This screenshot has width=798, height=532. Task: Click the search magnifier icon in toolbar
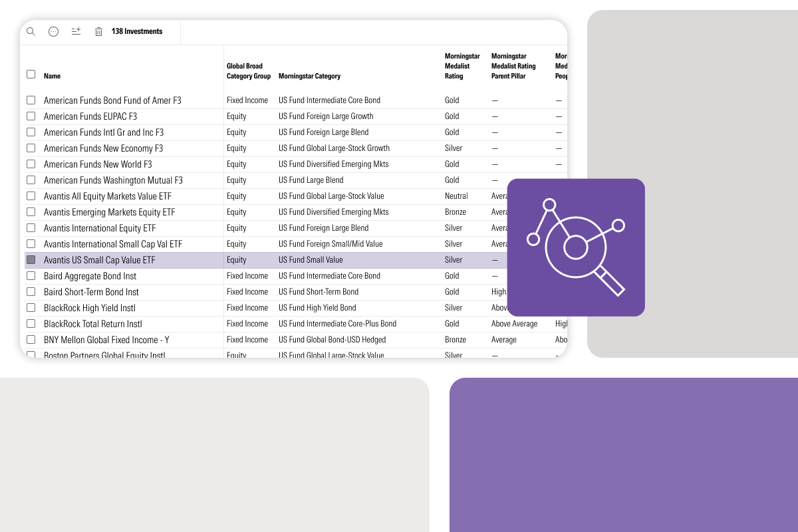pyautogui.click(x=31, y=31)
